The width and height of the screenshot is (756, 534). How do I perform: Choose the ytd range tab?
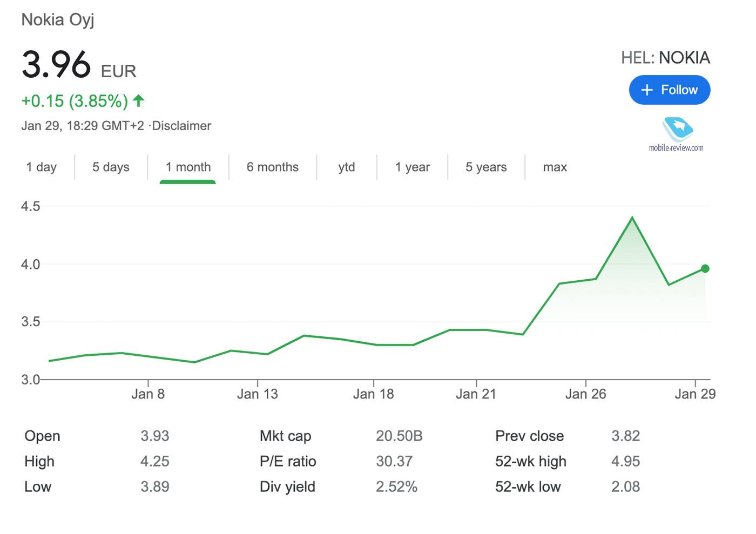347,167
